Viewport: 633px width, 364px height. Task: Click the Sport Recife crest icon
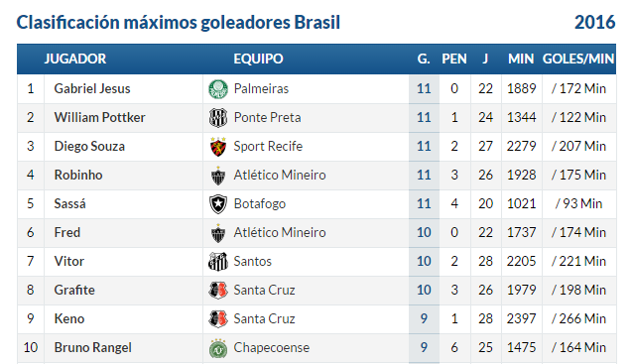[x=218, y=147]
